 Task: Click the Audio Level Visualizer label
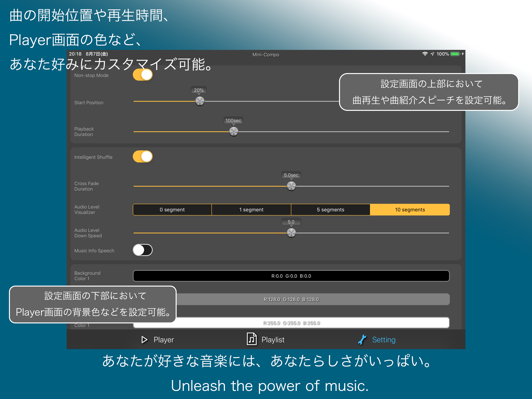pos(87,209)
